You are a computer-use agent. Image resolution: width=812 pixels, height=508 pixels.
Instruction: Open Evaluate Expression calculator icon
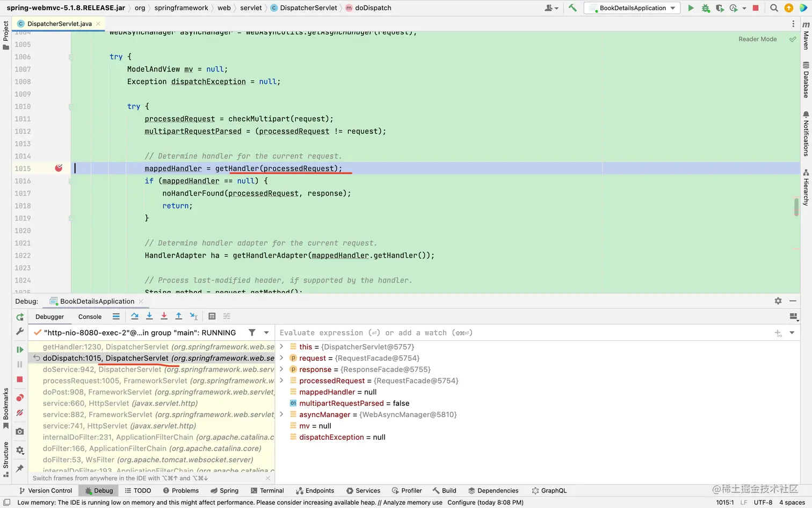(212, 316)
